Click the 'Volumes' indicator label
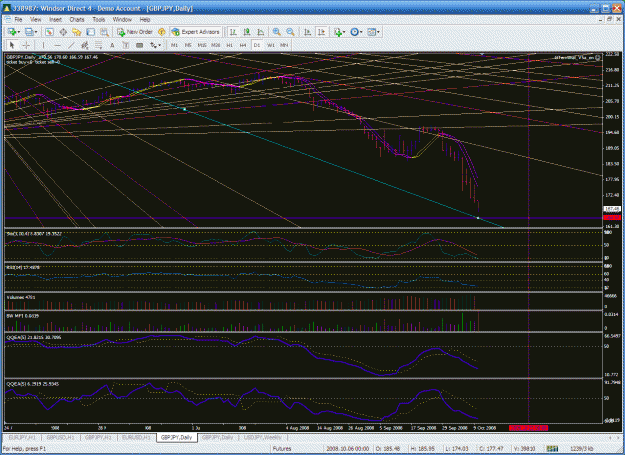Viewport: 625px width, 455px height. (x=21, y=297)
